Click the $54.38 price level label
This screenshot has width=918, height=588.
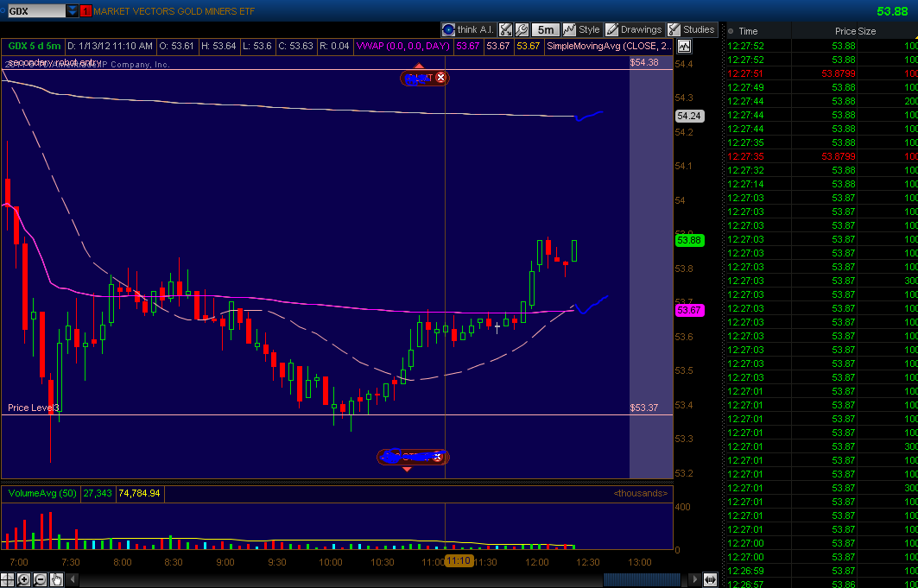point(643,62)
